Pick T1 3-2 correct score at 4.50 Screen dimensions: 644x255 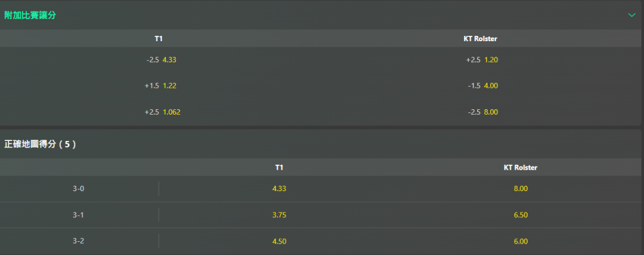coord(279,241)
